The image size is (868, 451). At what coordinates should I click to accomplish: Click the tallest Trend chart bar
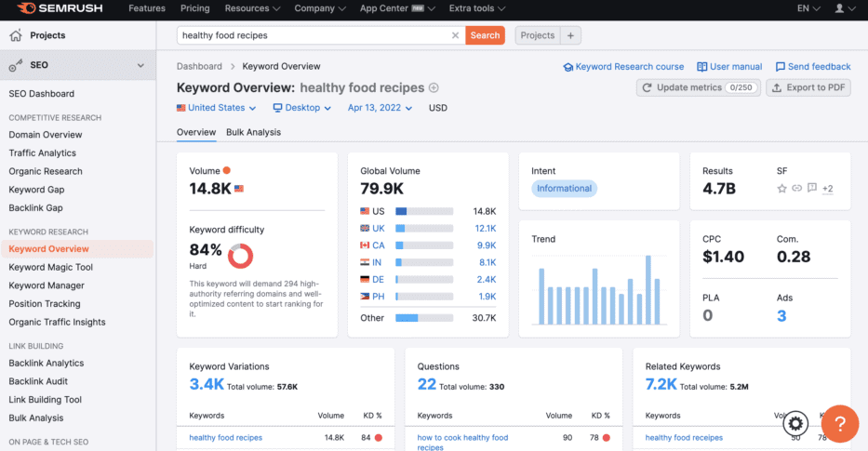click(648, 290)
